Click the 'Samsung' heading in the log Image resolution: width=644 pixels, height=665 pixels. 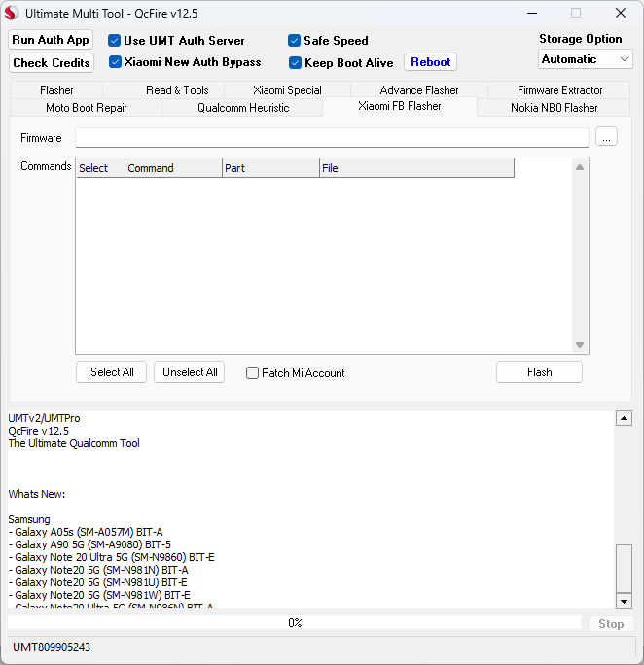tap(29, 519)
